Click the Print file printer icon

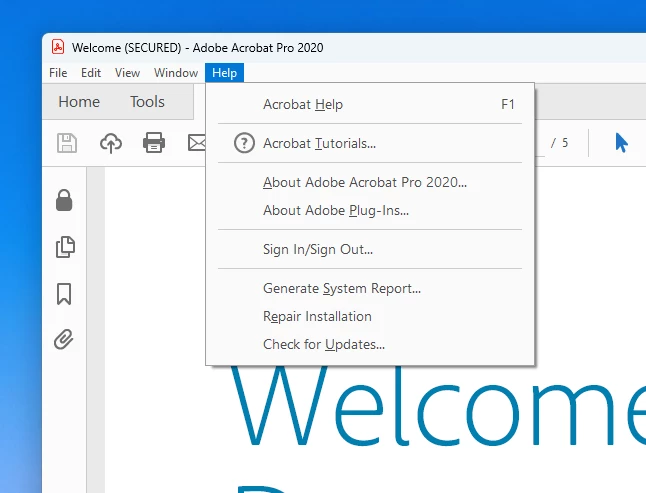[154, 143]
